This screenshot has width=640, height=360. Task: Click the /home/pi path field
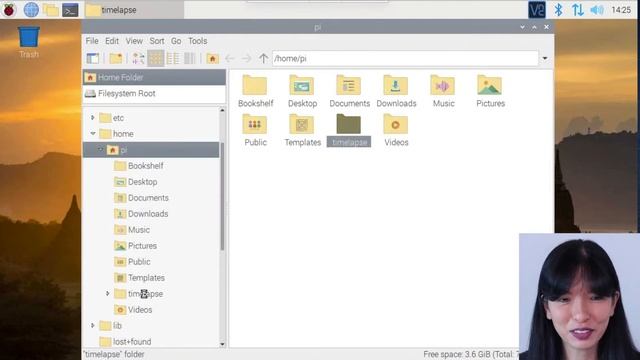pos(405,58)
